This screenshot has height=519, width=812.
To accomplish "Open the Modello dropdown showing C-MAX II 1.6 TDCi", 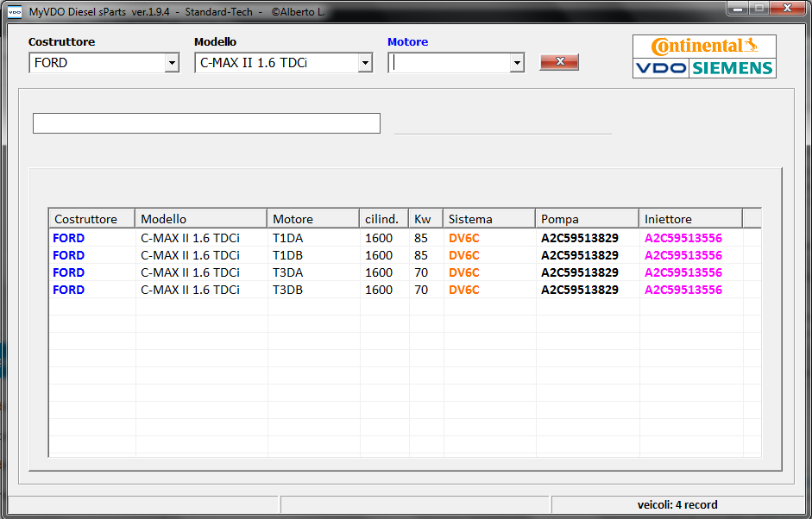I will (x=365, y=63).
